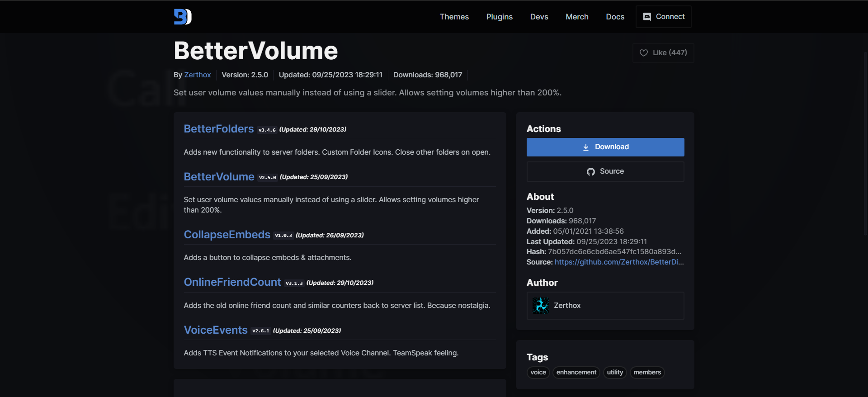Open the Docs page
Image resolution: width=868 pixels, height=397 pixels.
click(615, 17)
